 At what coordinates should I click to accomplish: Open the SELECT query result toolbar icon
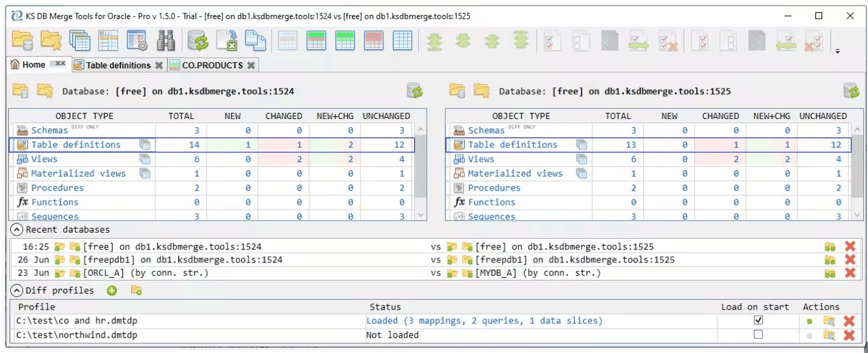(x=108, y=41)
